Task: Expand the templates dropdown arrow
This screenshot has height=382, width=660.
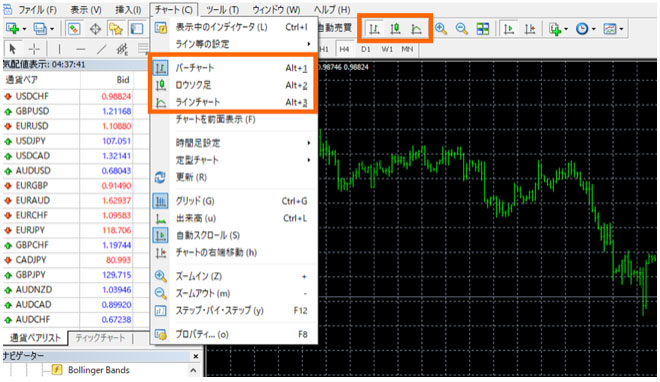Action: pyautogui.click(x=621, y=29)
